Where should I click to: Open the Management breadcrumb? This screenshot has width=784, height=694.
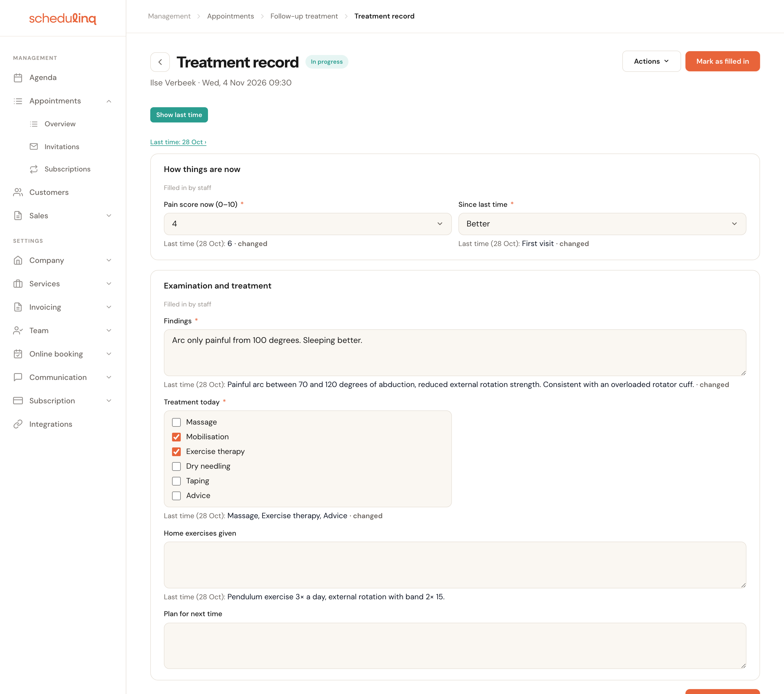click(x=169, y=16)
